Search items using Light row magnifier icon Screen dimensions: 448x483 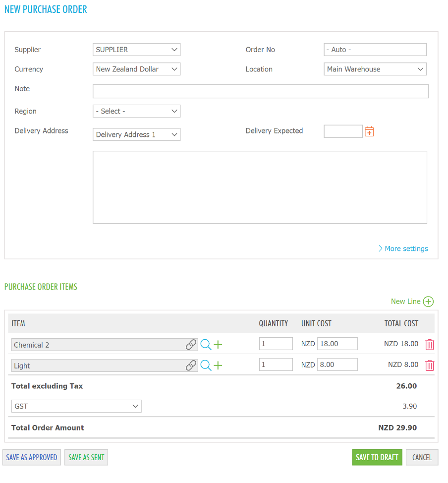tap(206, 365)
